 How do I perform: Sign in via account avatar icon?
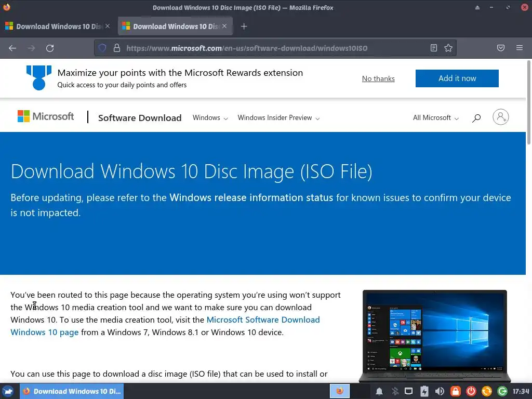pyautogui.click(x=501, y=117)
